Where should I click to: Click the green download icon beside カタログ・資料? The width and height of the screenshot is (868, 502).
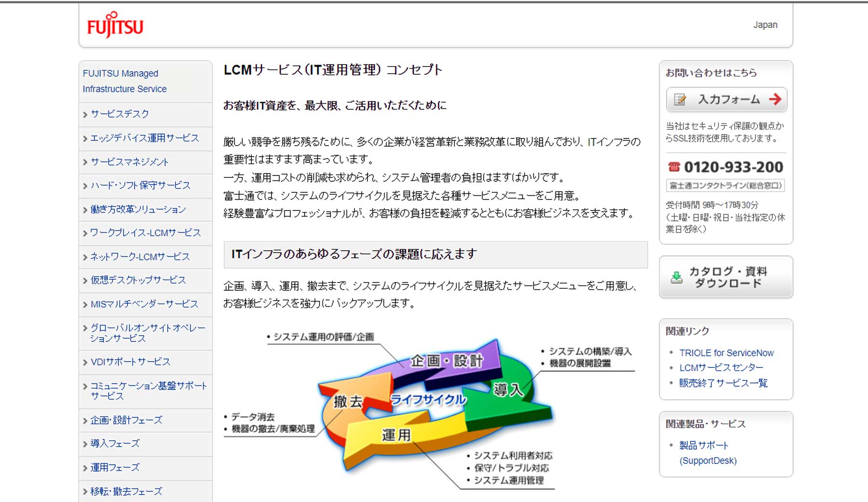point(677,278)
